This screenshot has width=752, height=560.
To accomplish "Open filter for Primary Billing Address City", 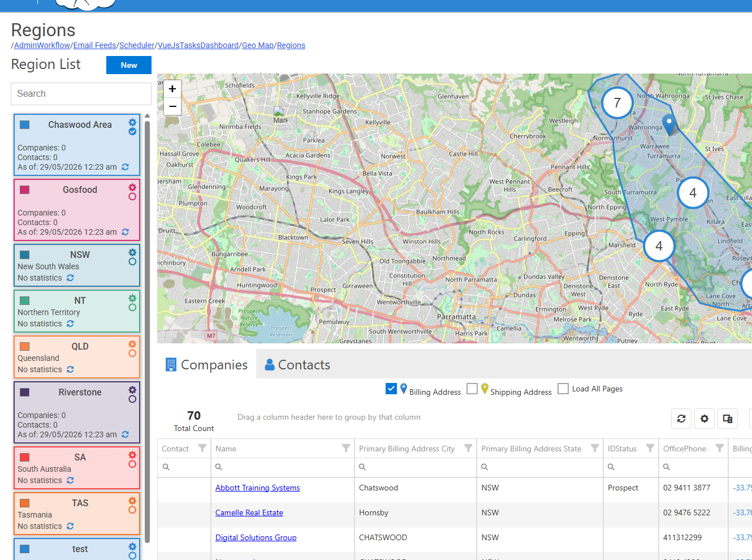I will pyautogui.click(x=468, y=448).
